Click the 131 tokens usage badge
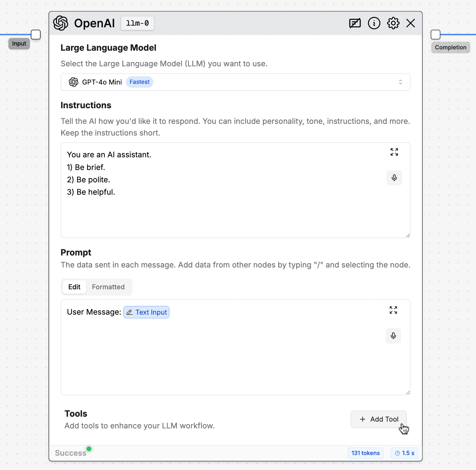Image resolution: width=476 pixels, height=470 pixels. point(366,453)
